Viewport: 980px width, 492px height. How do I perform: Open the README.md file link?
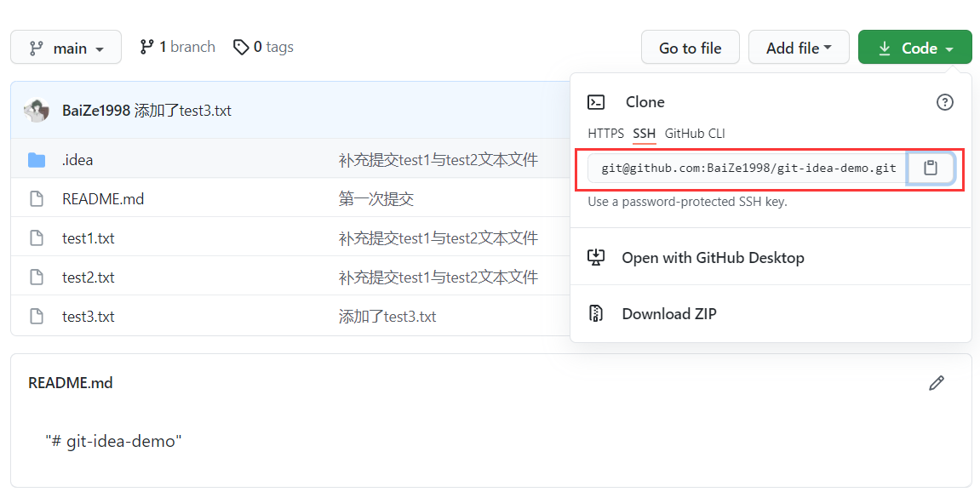[103, 198]
